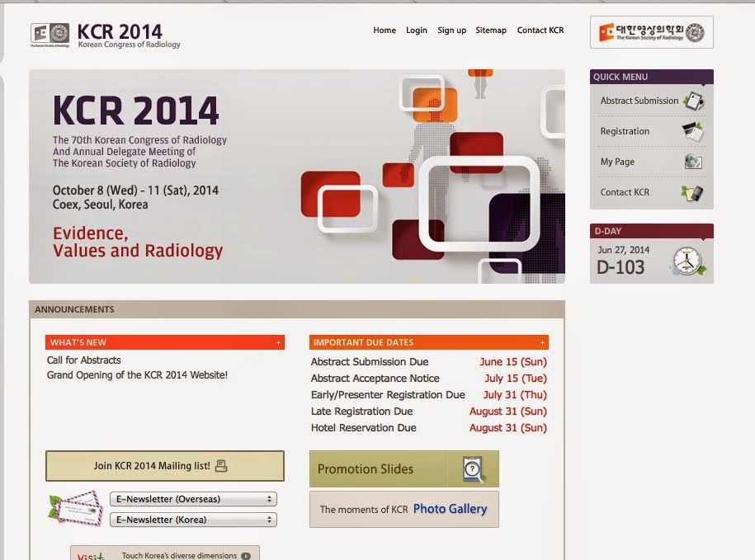Click the D-Day clock icon

point(688,261)
